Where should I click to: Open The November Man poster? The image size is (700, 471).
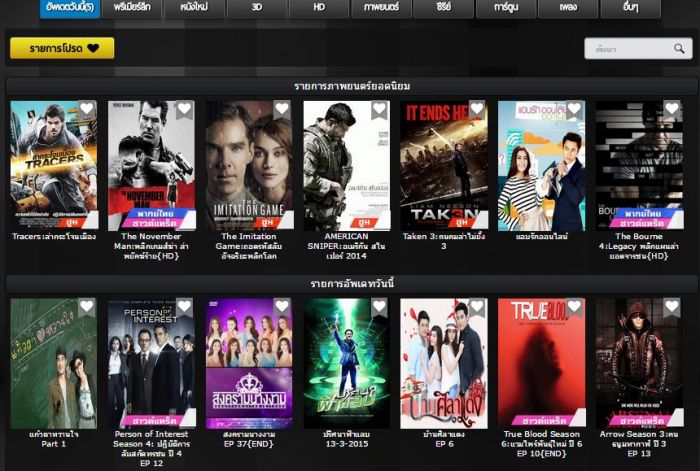tap(151, 165)
